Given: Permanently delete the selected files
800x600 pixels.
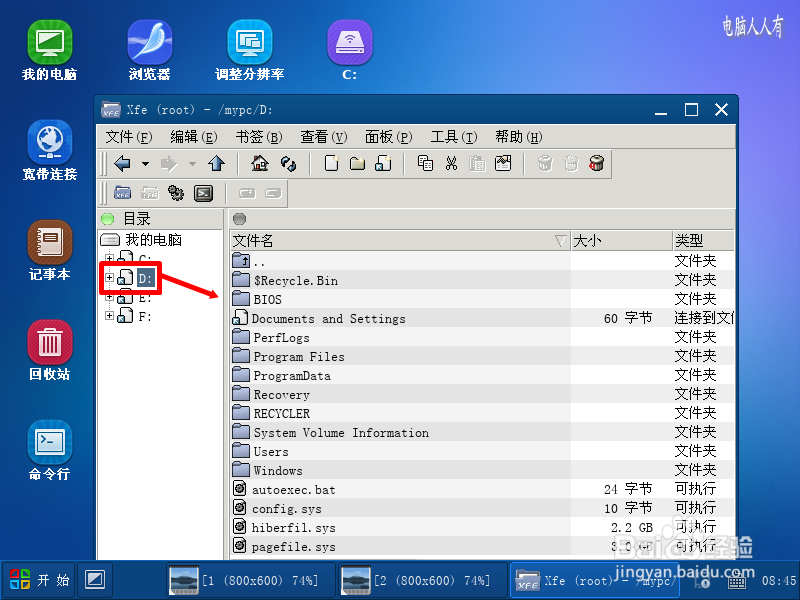Looking at the screenshot, I should [x=597, y=163].
